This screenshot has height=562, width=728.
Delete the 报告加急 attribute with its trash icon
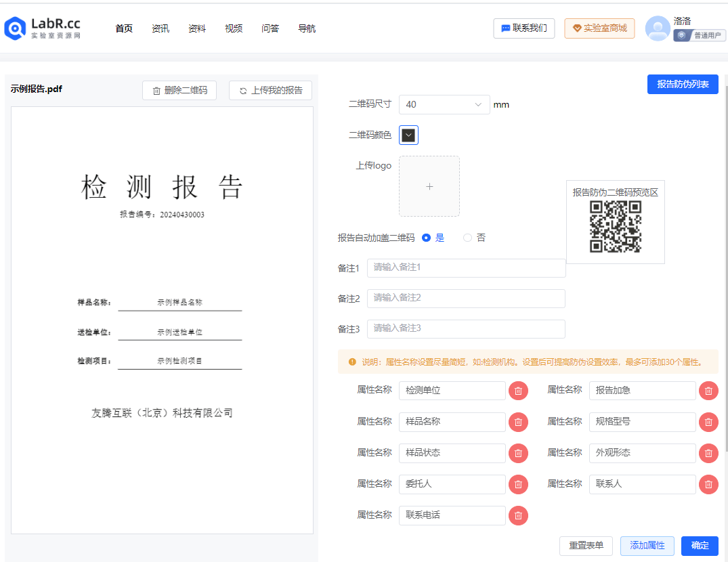tap(708, 391)
